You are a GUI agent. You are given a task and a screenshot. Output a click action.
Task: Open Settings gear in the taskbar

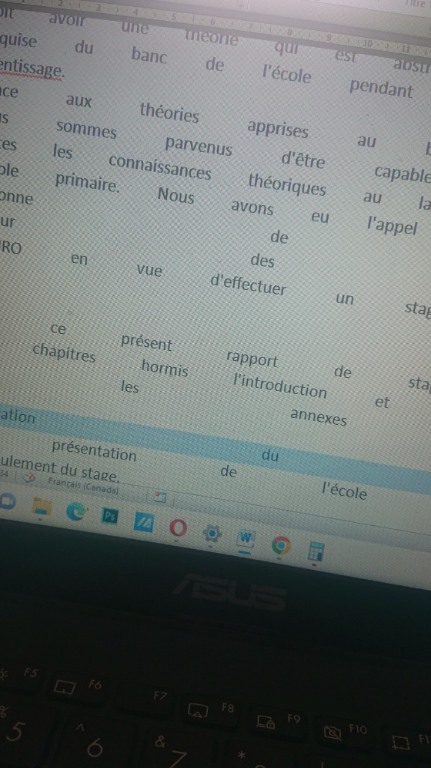point(212,533)
